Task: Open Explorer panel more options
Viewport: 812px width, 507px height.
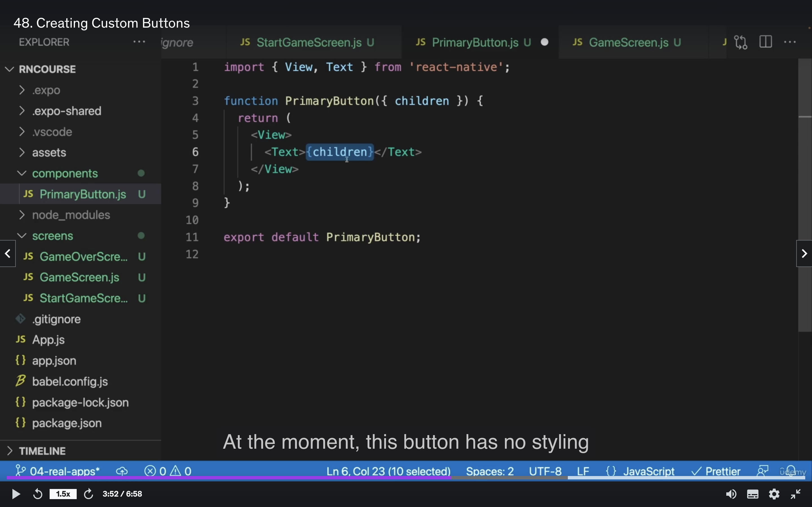Action: pyautogui.click(x=139, y=42)
